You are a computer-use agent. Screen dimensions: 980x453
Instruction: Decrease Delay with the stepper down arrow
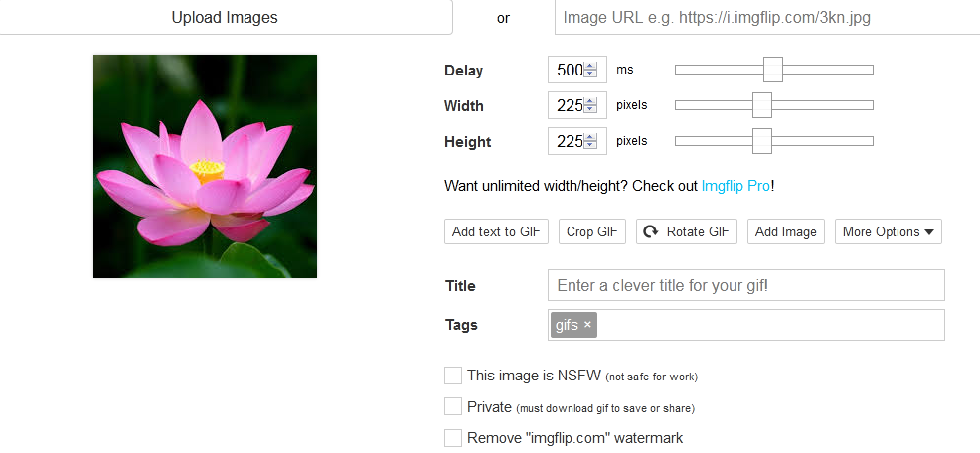[590, 74]
